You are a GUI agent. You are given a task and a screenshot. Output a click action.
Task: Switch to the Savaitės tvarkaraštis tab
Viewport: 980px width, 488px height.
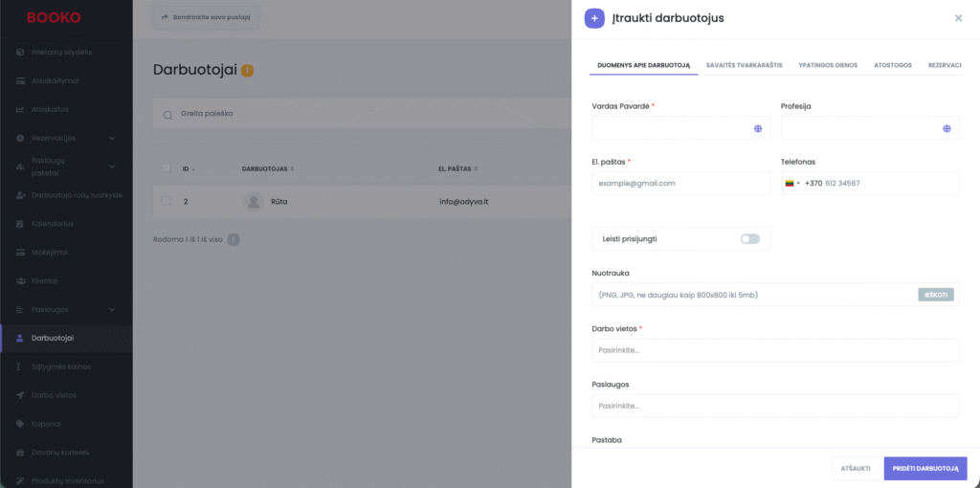pyautogui.click(x=744, y=65)
